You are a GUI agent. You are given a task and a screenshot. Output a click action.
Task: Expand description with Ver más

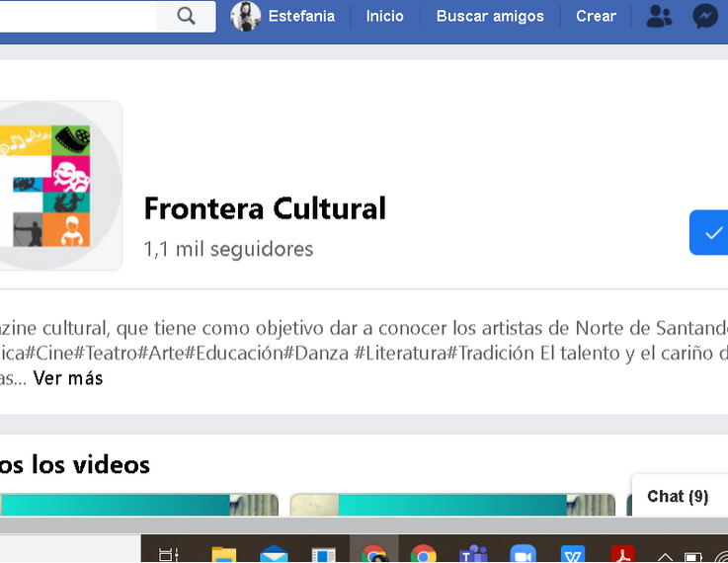pos(68,378)
